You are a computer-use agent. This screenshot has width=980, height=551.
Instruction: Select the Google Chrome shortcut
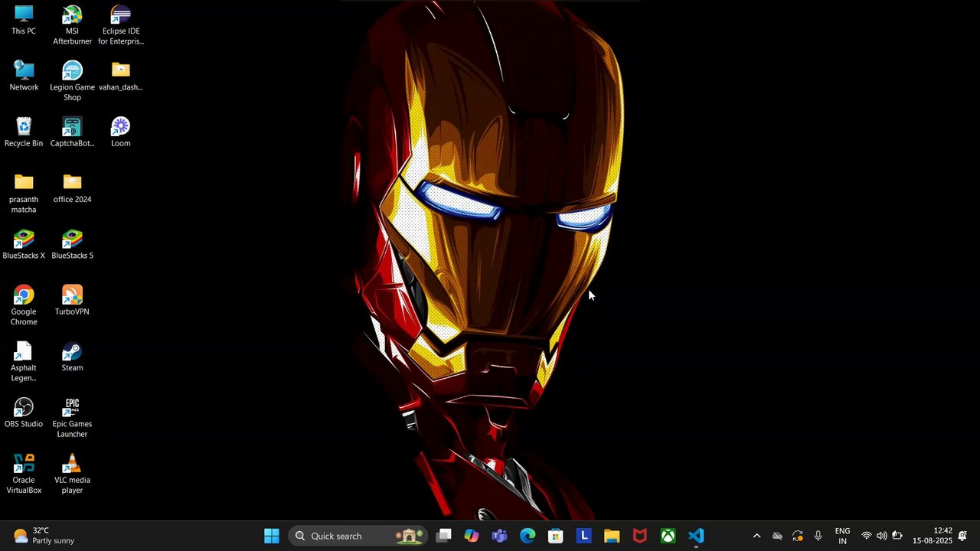[x=24, y=305]
